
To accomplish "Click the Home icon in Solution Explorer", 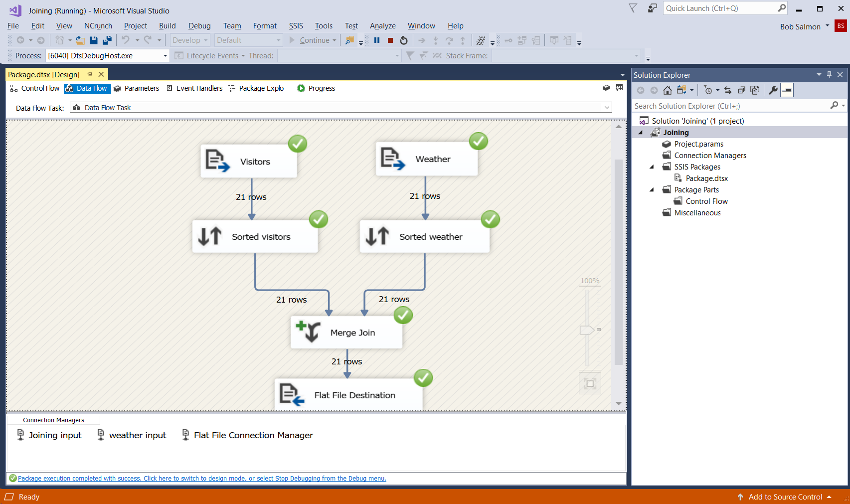I will [668, 90].
